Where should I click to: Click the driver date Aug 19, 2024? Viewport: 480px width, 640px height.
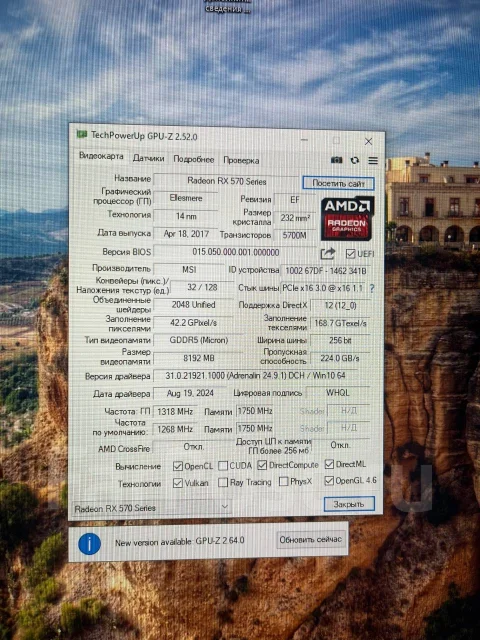point(190,393)
